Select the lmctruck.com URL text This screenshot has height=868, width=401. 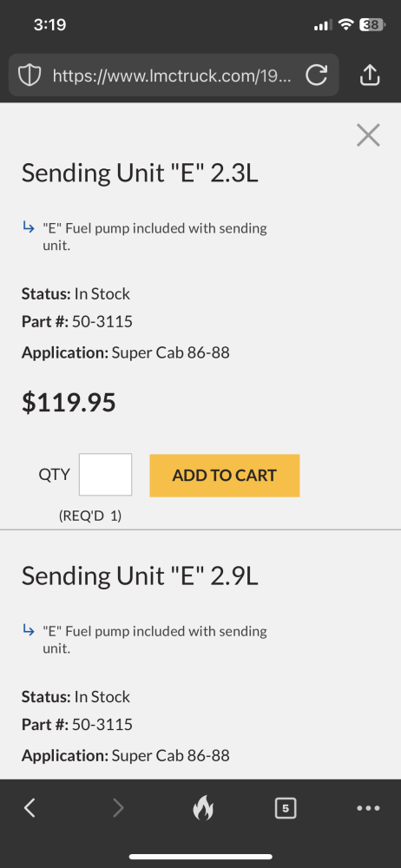click(x=171, y=76)
